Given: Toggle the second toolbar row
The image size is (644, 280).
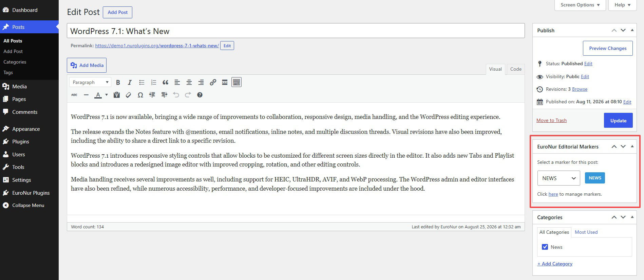Looking at the screenshot, I should (236, 82).
